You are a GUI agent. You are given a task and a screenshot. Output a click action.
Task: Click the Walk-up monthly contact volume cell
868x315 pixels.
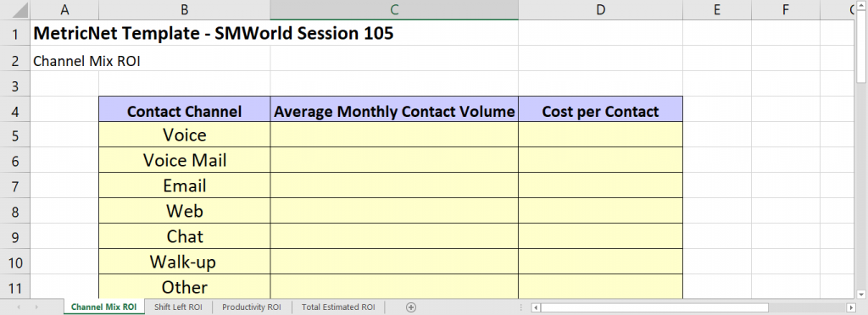pyautogui.click(x=394, y=262)
